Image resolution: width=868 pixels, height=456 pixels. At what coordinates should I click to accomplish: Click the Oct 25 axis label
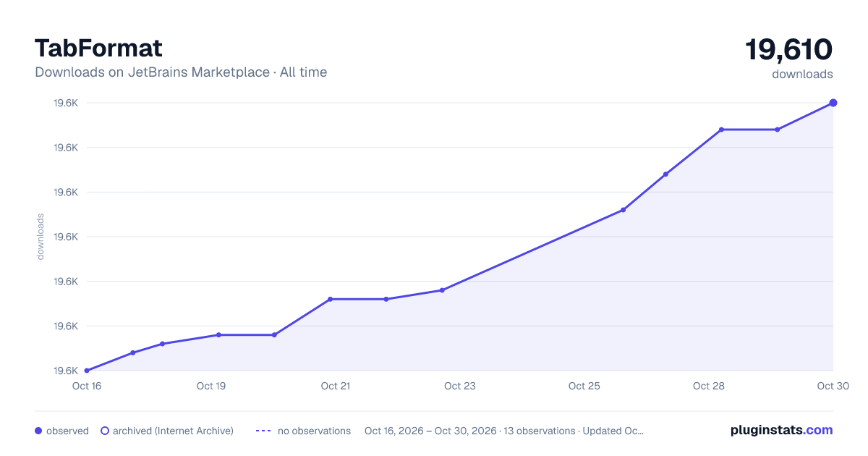(x=584, y=386)
